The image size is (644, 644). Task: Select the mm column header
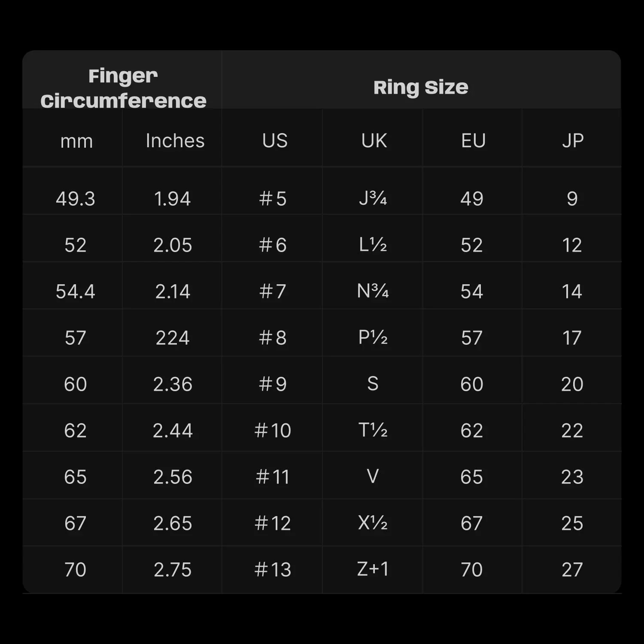point(76,141)
